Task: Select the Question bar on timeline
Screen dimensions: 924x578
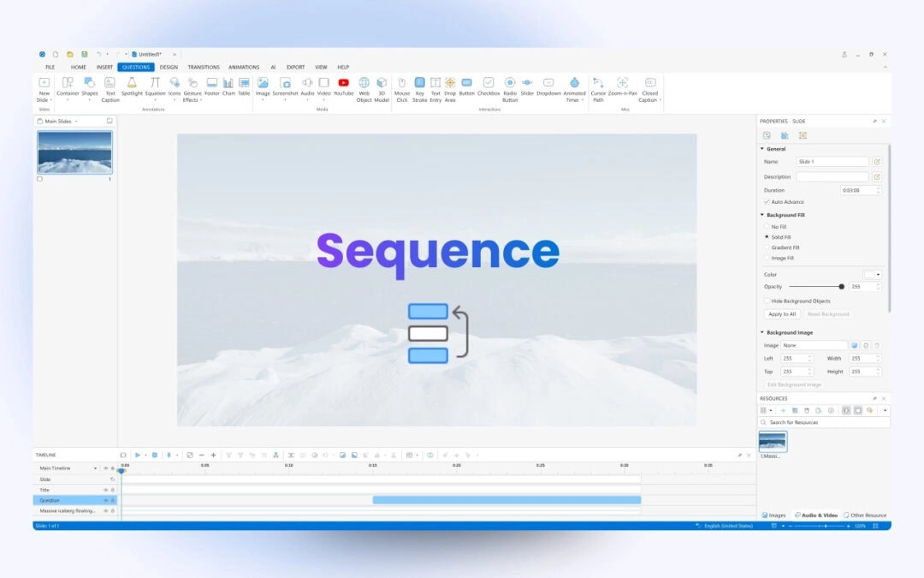Action: tap(506, 500)
